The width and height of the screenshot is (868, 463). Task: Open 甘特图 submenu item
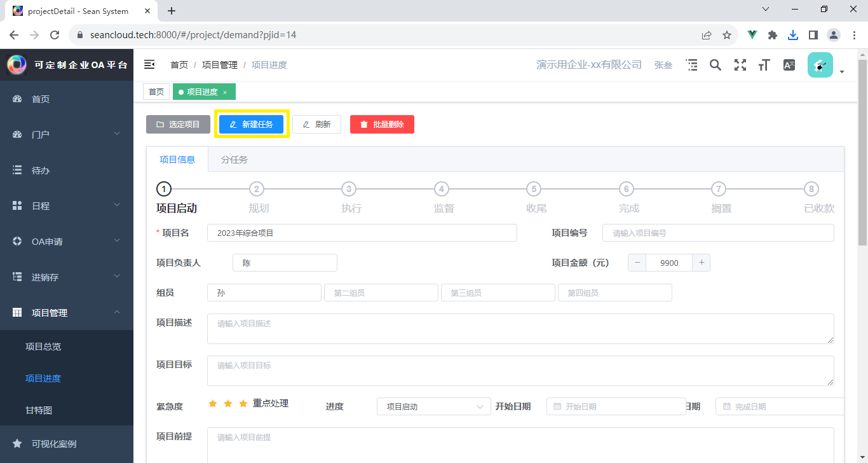67,410
